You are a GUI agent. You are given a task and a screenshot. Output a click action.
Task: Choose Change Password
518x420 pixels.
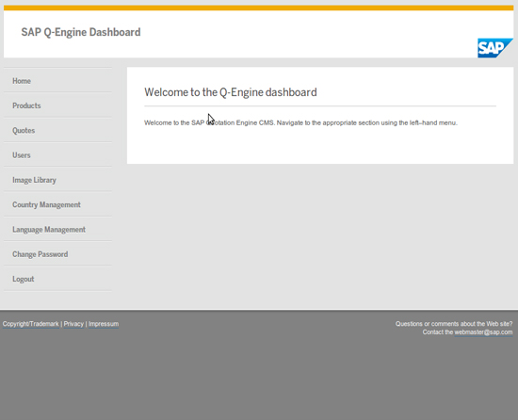(x=40, y=254)
